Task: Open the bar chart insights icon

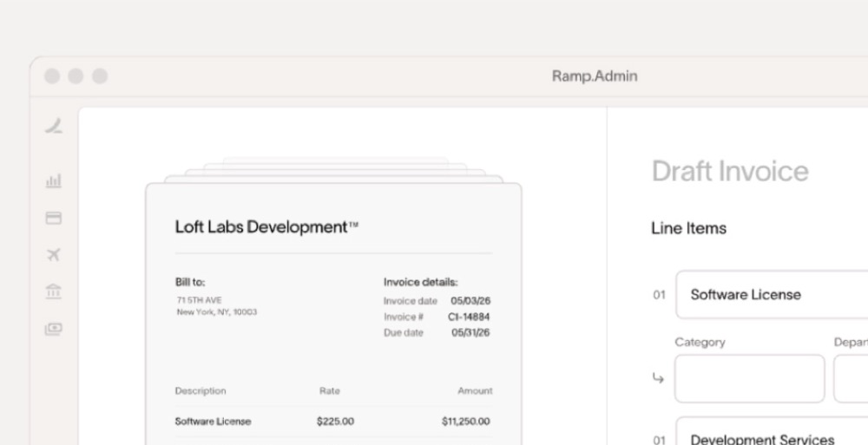Action: pos(54,181)
